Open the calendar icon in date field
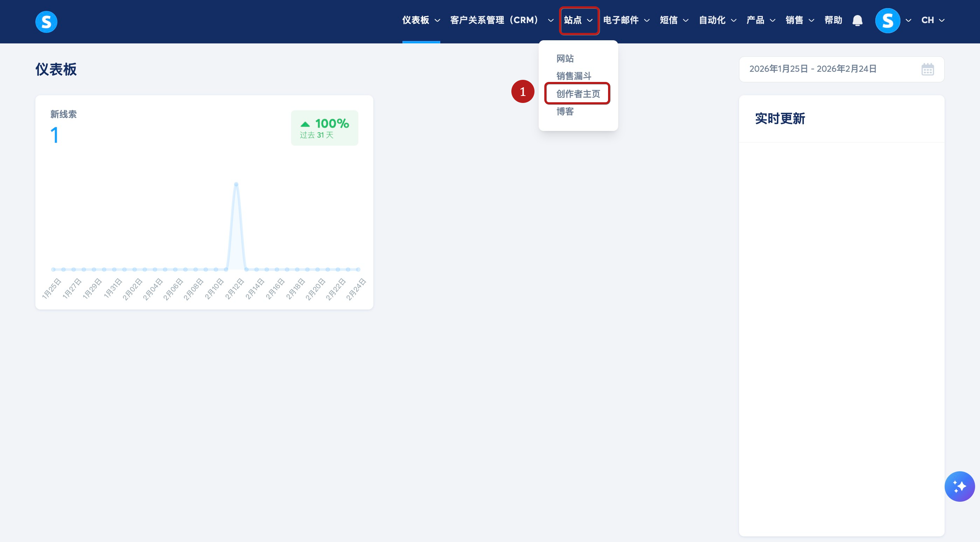980x542 pixels. point(927,69)
